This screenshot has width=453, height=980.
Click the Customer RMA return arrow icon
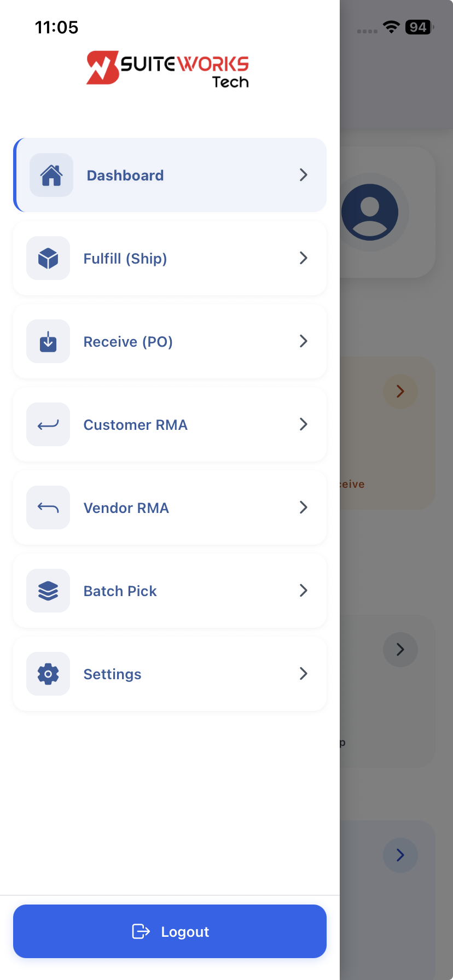tap(48, 424)
